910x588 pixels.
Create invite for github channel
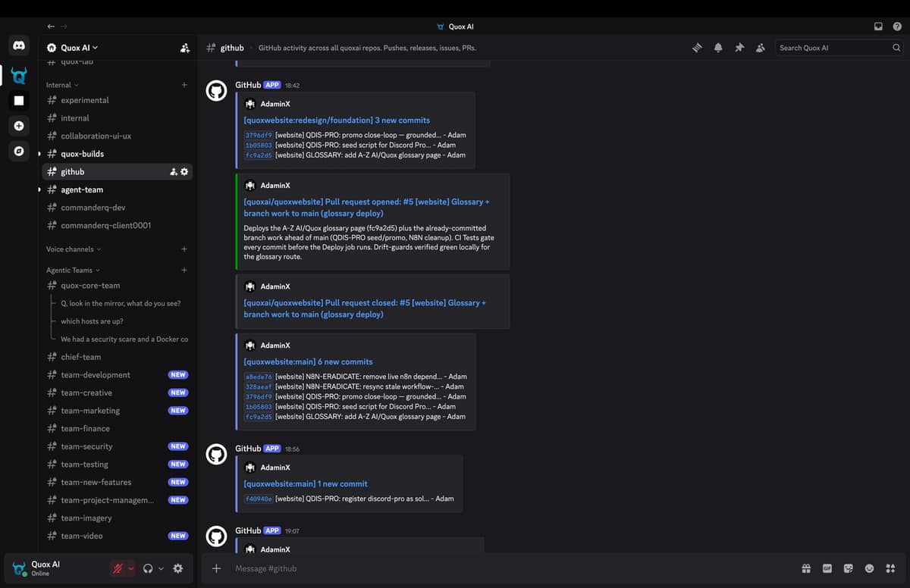(x=174, y=172)
